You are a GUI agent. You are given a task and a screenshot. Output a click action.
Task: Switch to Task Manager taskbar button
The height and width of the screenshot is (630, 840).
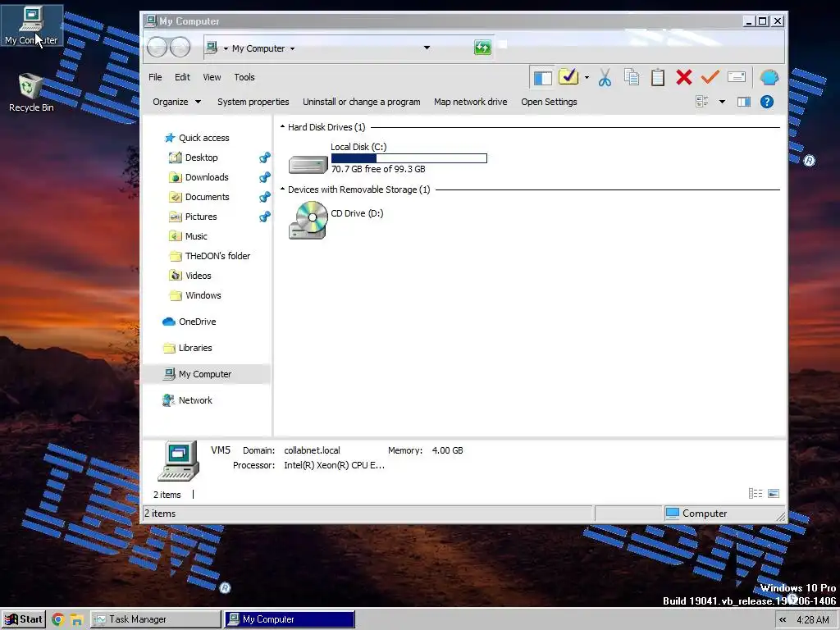pyautogui.click(x=156, y=619)
